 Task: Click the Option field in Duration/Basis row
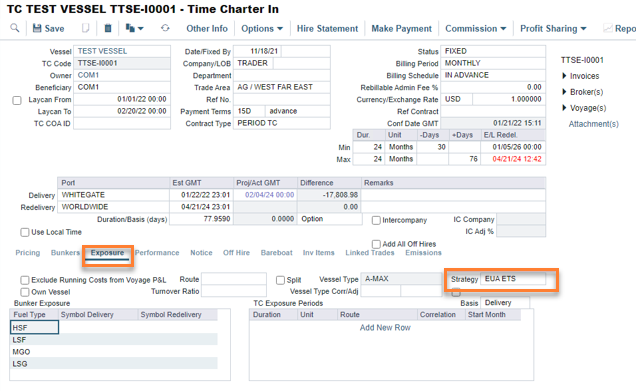point(330,219)
